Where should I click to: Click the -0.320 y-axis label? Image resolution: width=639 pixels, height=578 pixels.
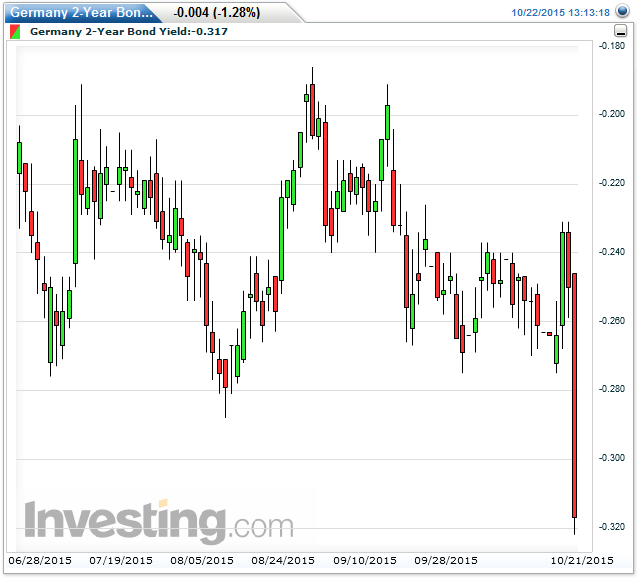[x=612, y=526]
